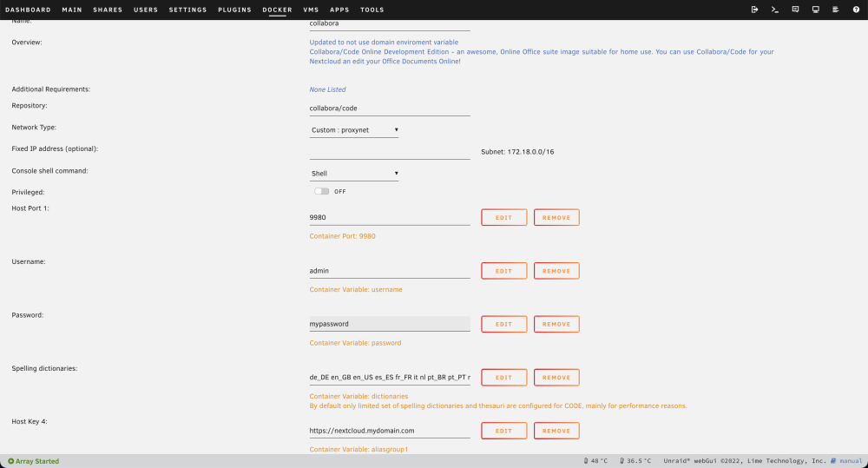Open the VMs menu item
Screen dimensions: 868x468
click(311, 10)
